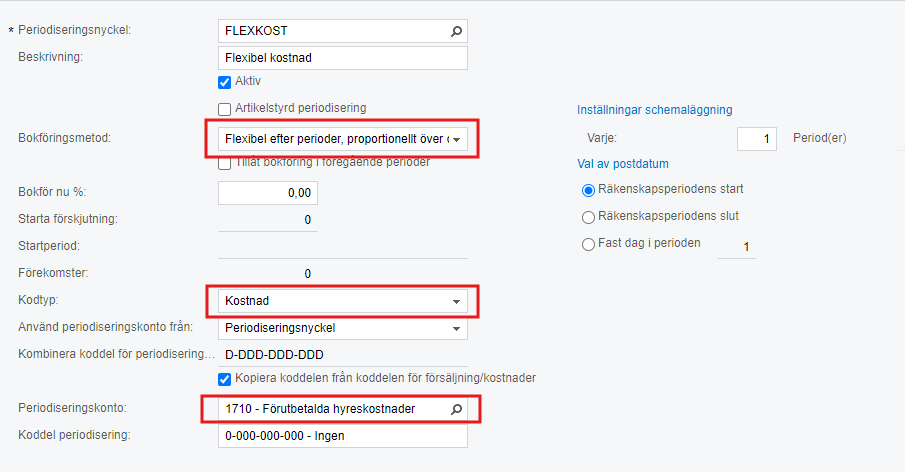Focus the Varje period count field

click(757, 139)
